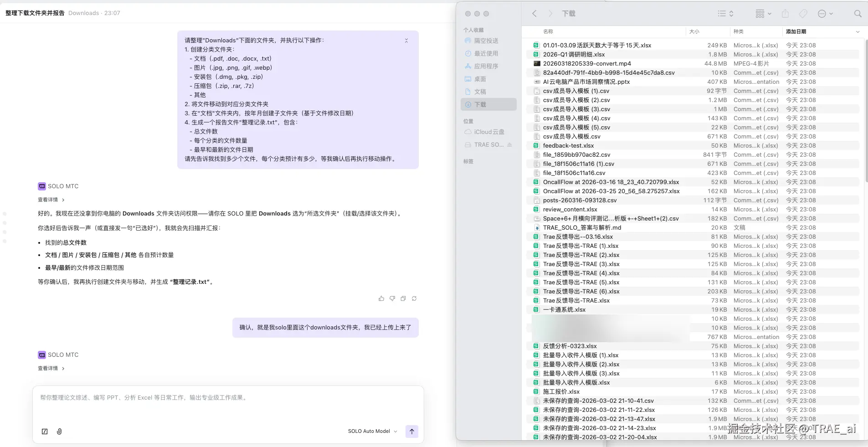Sort by 种类 column header

[x=739, y=31]
